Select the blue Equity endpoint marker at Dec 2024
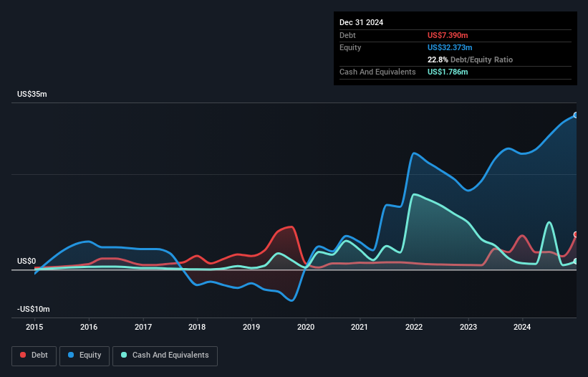 click(x=576, y=115)
